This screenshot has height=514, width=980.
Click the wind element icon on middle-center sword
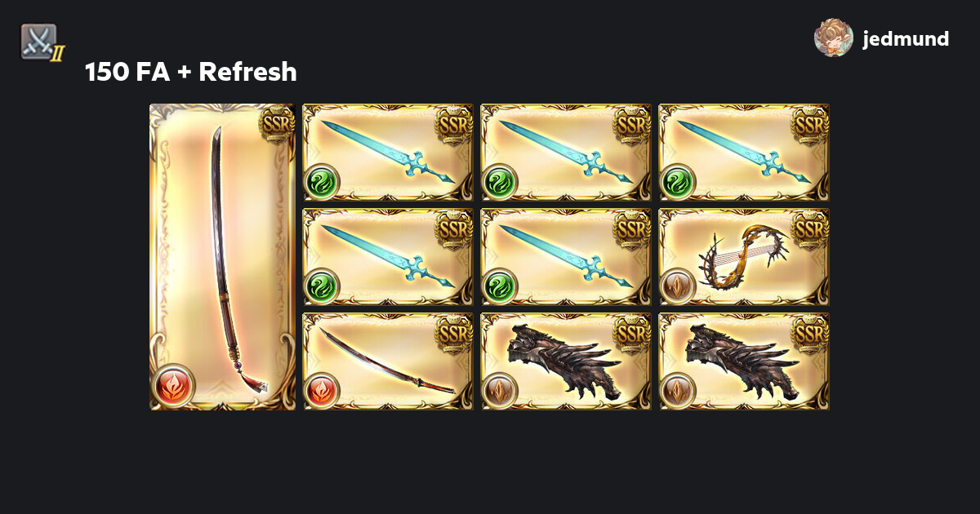[x=499, y=286]
